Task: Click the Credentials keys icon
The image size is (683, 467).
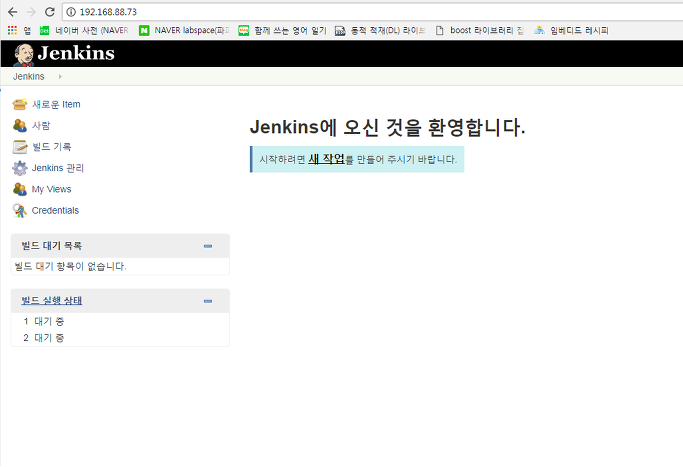Action: 20,210
